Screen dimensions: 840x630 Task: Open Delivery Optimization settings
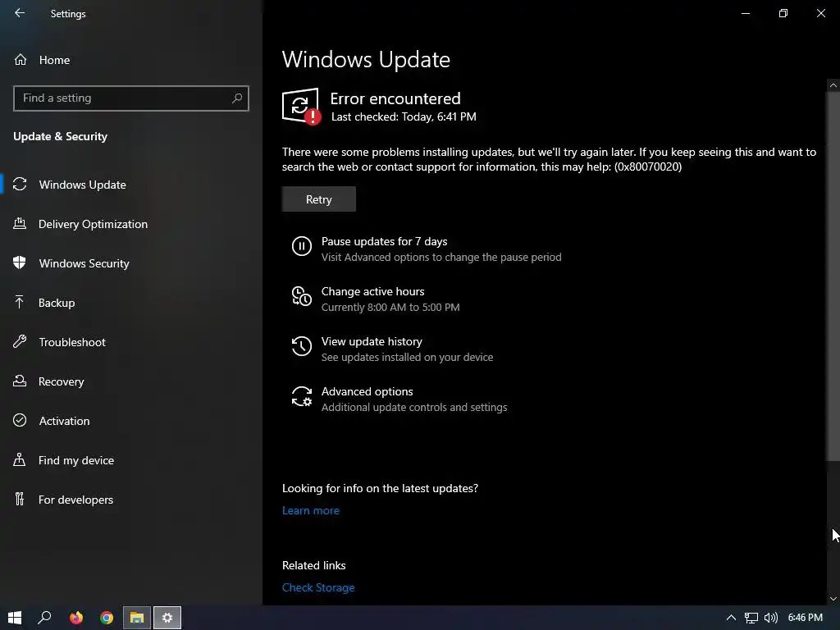coord(131,224)
